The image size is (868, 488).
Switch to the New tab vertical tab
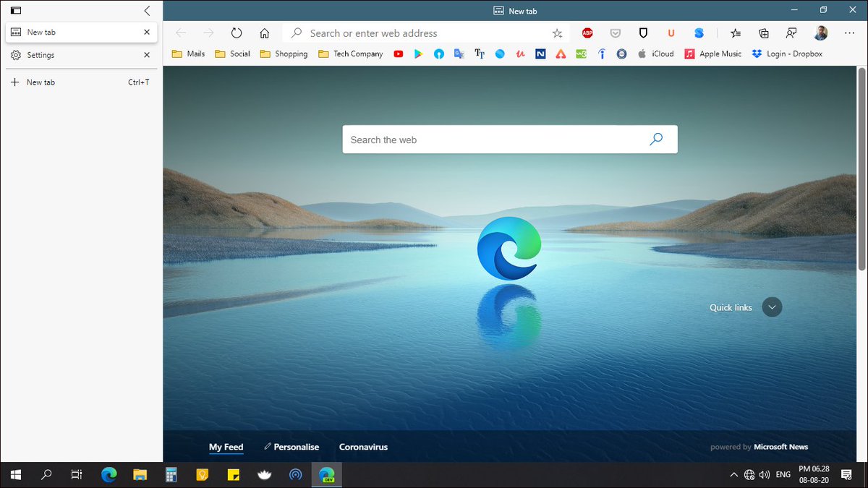point(82,32)
